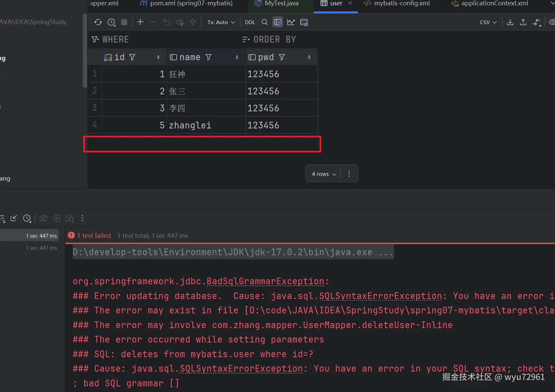The image size is (555, 392).
Task: Open test history clock icon in run panel
Action: pyautogui.click(x=27, y=218)
